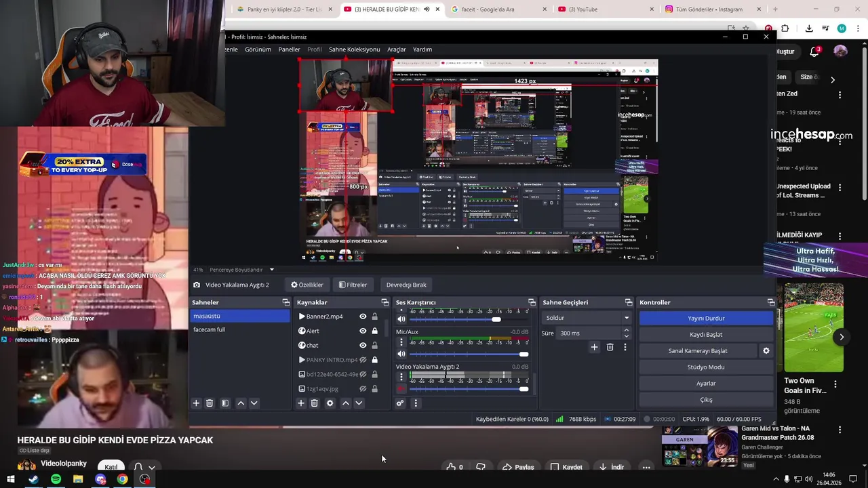This screenshot has height=488, width=868.
Task: Undock the Kaynaklar panel
Action: (385, 302)
